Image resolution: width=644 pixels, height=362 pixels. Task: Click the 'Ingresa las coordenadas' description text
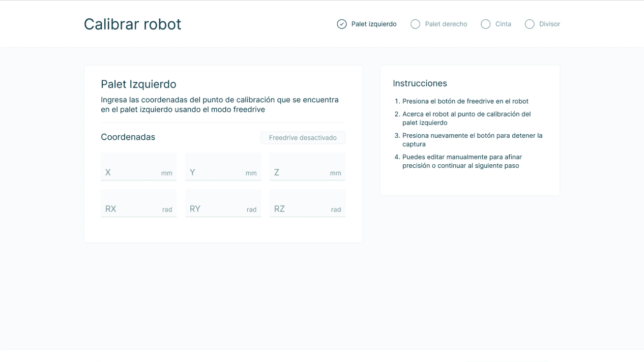220,105
